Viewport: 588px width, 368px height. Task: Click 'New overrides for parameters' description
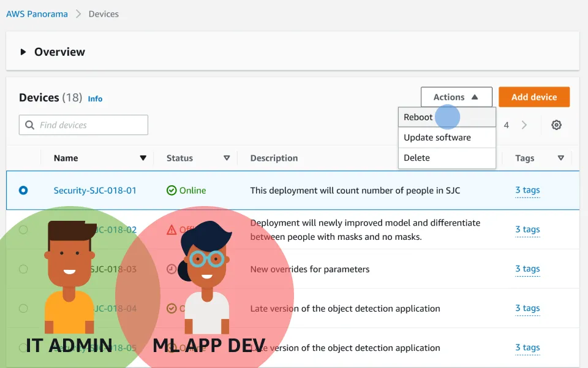click(x=310, y=269)
